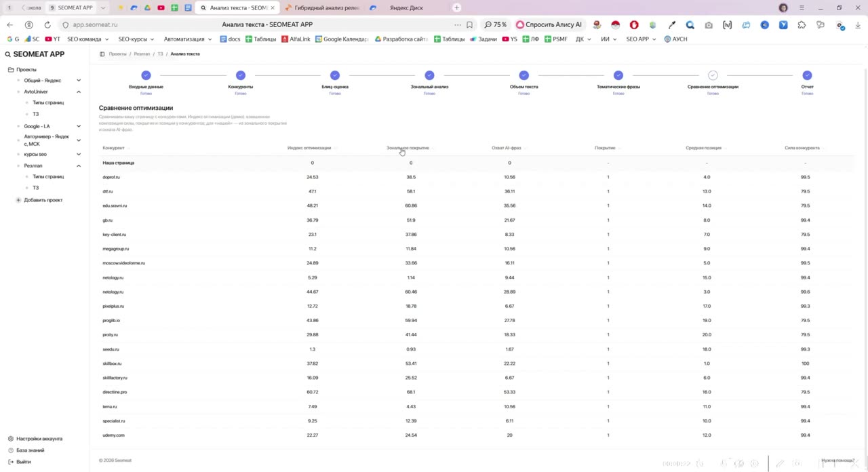This screenshot has width=868, height=472.
Task: Open the Проекты breadcrumb link
Action: tap(117, 54)
